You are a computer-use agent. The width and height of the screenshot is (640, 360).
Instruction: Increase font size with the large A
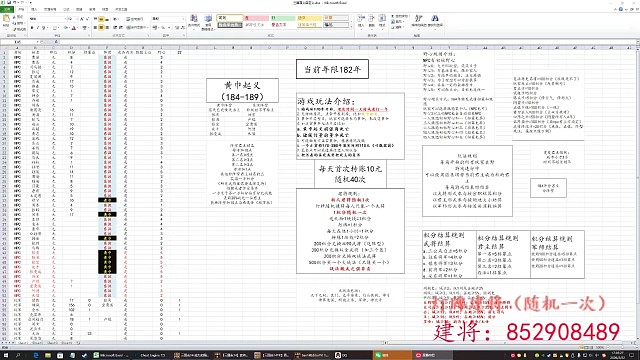82,19
